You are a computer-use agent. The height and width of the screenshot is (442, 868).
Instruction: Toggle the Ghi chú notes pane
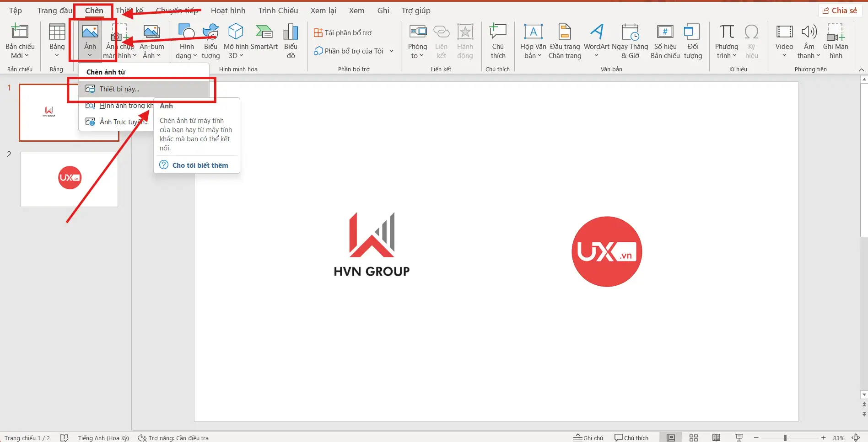pos(588,437)
